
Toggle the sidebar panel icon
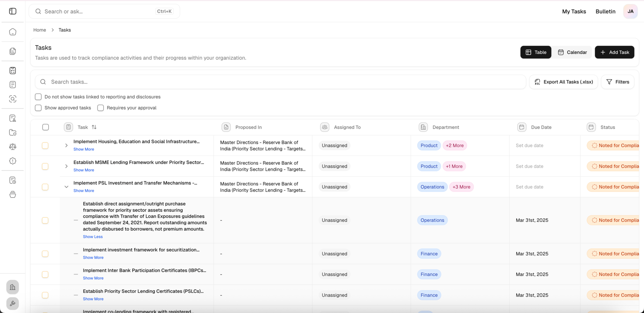13,11
